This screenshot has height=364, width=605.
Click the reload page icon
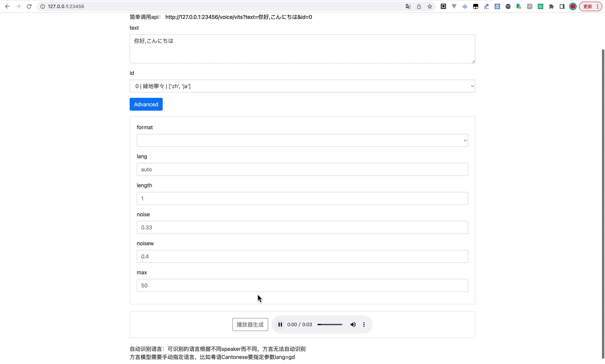point(29,6)
